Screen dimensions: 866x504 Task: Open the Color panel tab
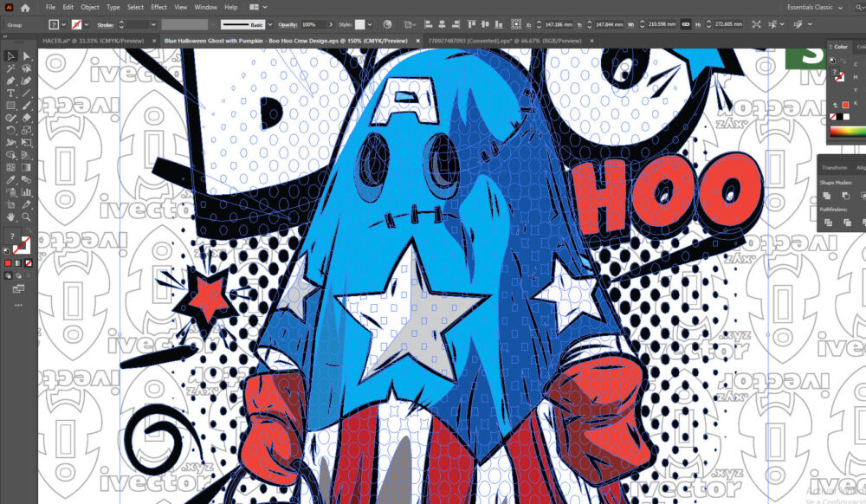[840, 47]
